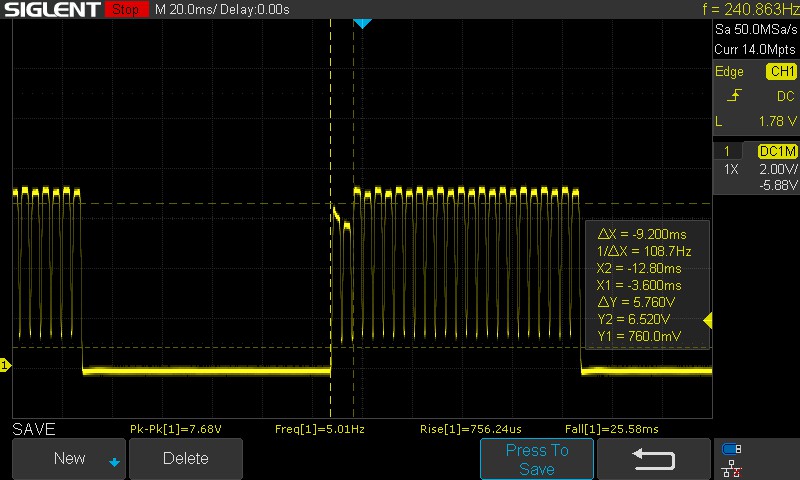The width and height of the screenshot is (800, 480).
Task: Click the Press To Save button
Action: [537, 459]
